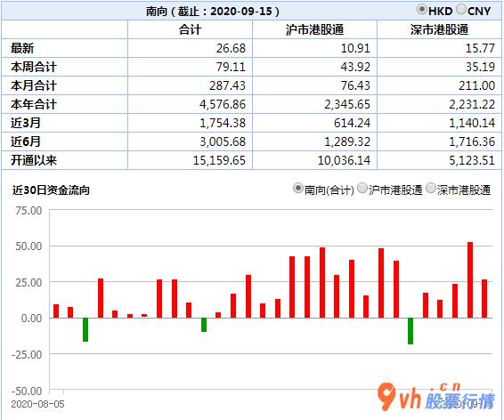Click the value 79.11
This screenshot has height=420, width=504.
[231, 67]
